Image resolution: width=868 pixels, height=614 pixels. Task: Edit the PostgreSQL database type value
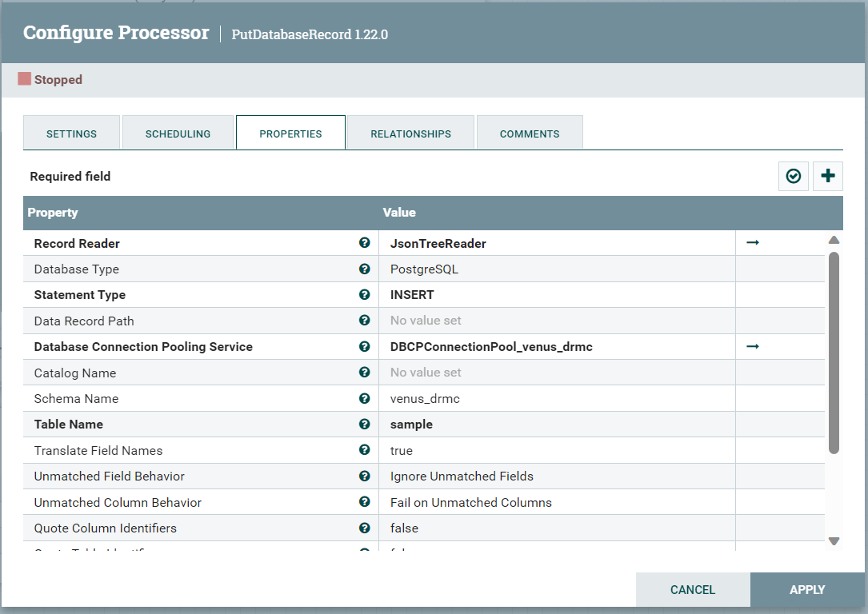(x=557, y=269)
